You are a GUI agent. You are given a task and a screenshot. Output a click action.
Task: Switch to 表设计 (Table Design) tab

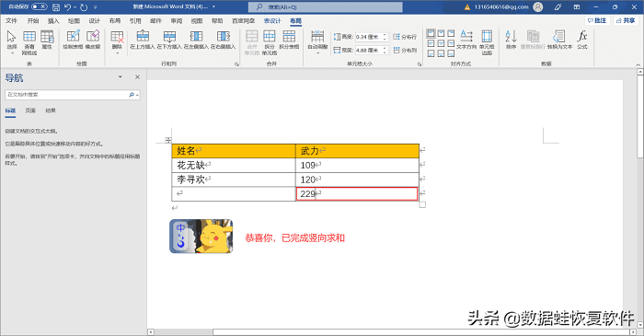(272, 20)
